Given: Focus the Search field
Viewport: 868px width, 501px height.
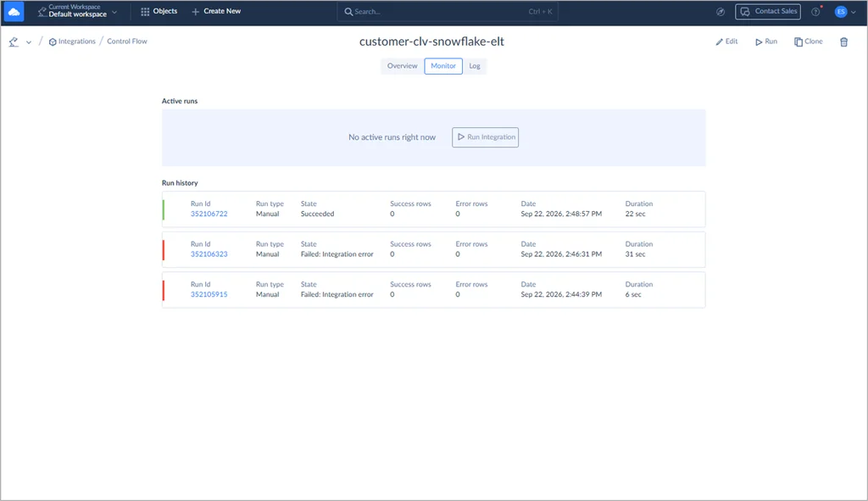Looking at the screenshot, I should (448, 12).
